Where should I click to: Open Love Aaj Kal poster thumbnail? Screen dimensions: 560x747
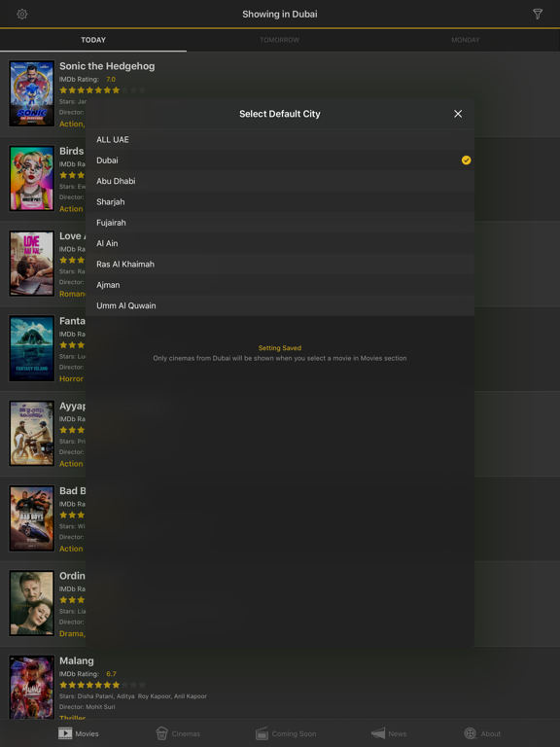click(x=32, y=264)
